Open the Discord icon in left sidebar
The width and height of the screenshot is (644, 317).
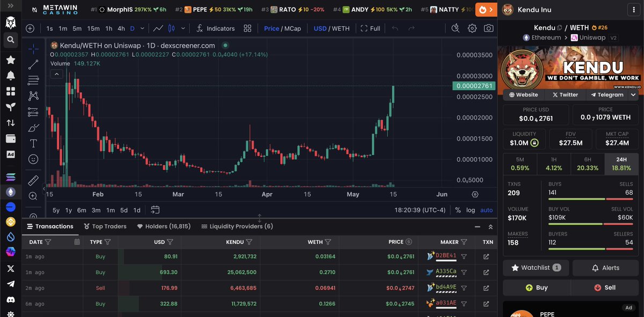[10, 299]
